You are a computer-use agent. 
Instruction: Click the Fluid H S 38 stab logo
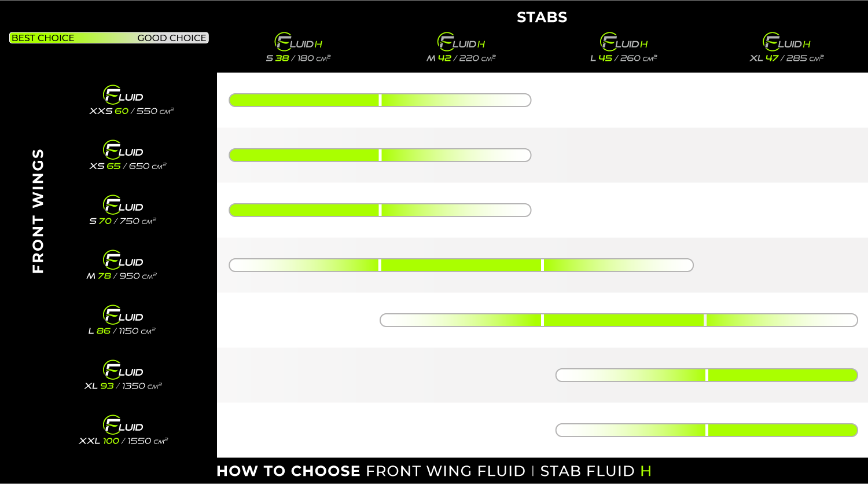tap(298, 42)
